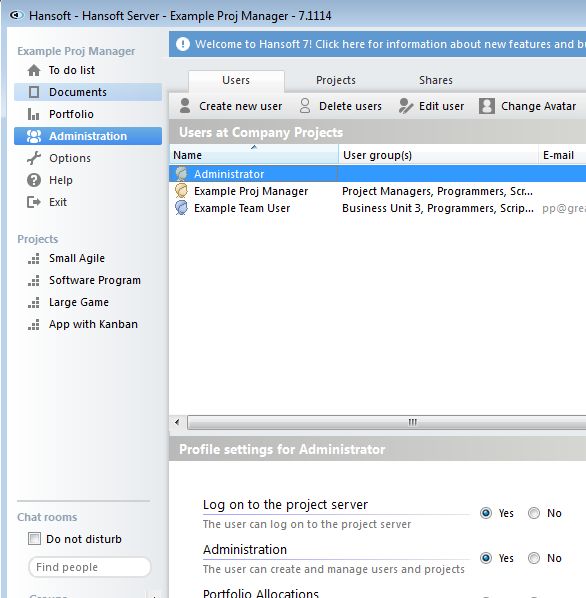This screenshot has height=598, width=586.
Task: Click the Options wrench icon
Action: click(34, 158)
